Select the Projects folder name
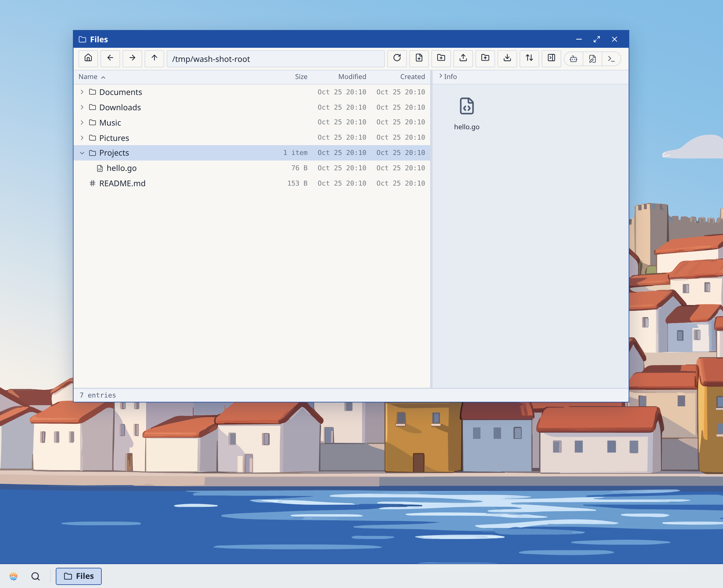The height and width of the screenshot is (588, 723). click(x=114, y=153)
